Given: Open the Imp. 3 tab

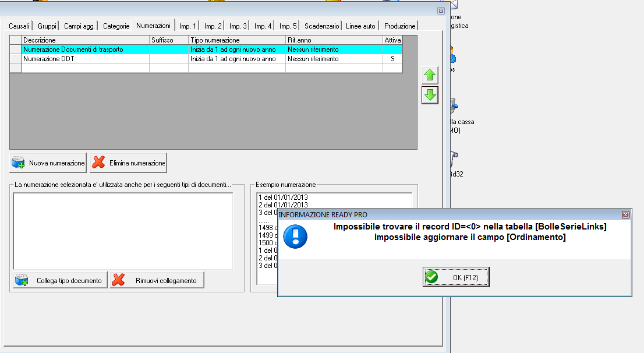Looking at the screenshot, I should point(238,26).
